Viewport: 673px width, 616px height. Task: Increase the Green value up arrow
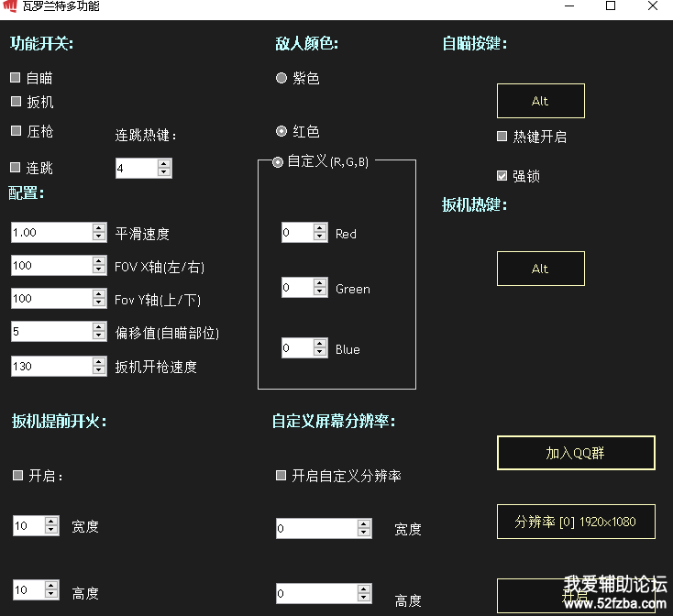(320, 282)
